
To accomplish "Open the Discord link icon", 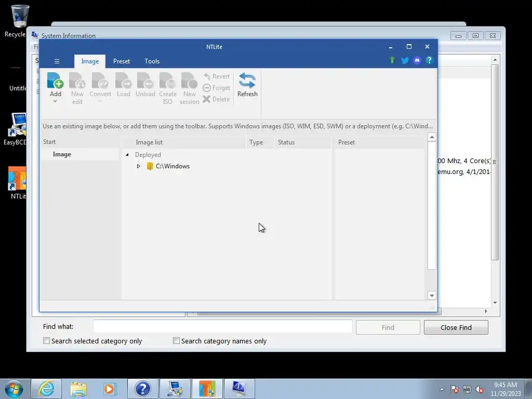I will [x=417, y=60].
